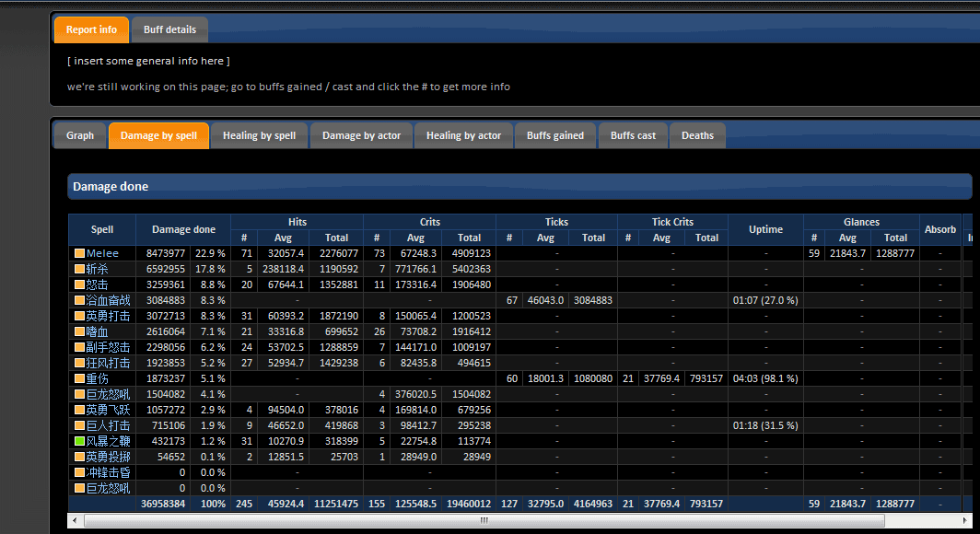This screenshot has height=534, width=980.
Task: Open the 怒击 spell link
Action: click(x=98, y=284)
